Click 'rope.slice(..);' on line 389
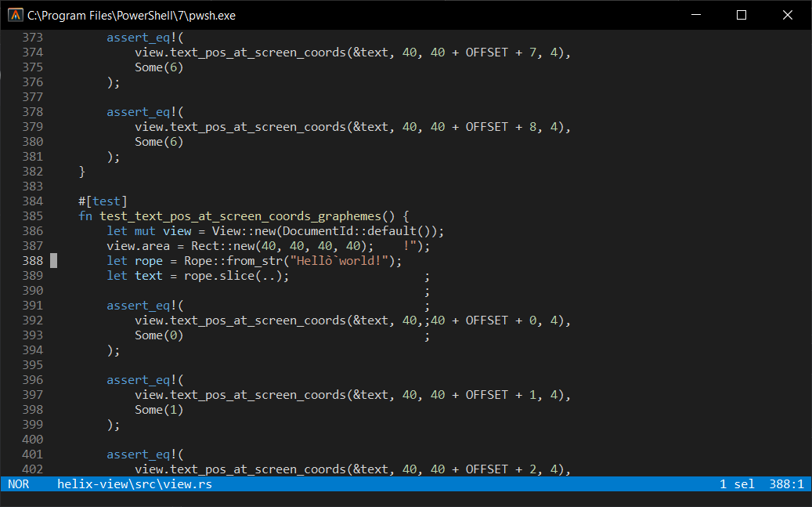This screenshot has height=507, width=812. (236, 276)
